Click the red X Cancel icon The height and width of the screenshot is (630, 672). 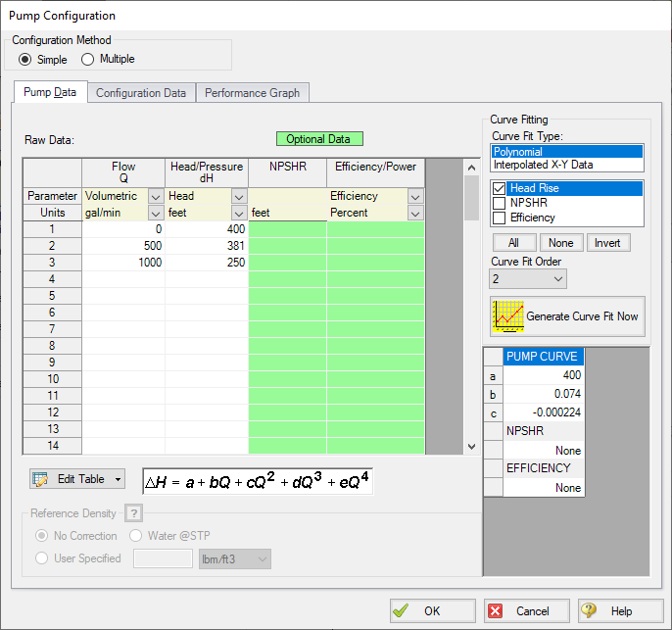(x=496, y=610)
